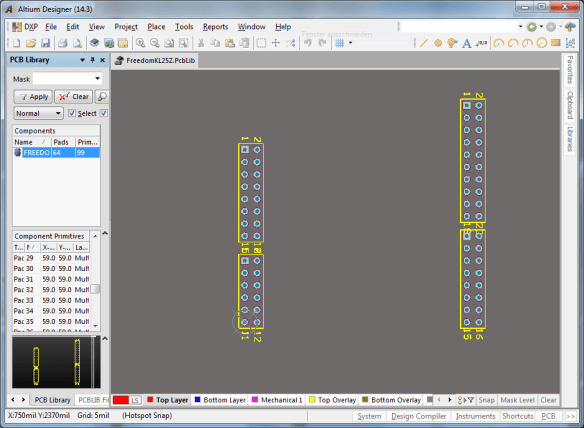This screenshot has width=584, height=428.
Task: Click the Move Selection cross icon
Action: [x=276, y=43]
